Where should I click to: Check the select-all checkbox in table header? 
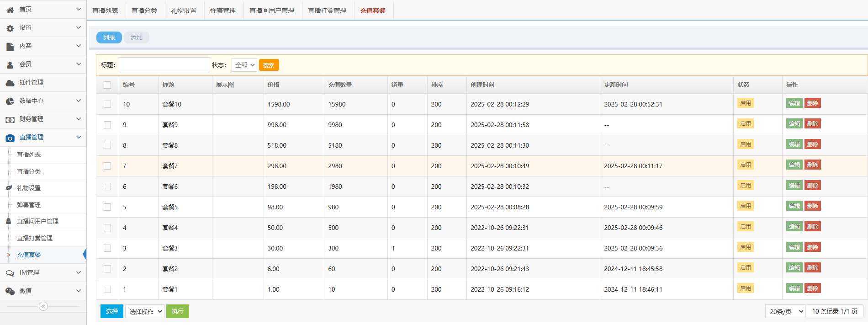pyautogui.click(x=107, y=85)
